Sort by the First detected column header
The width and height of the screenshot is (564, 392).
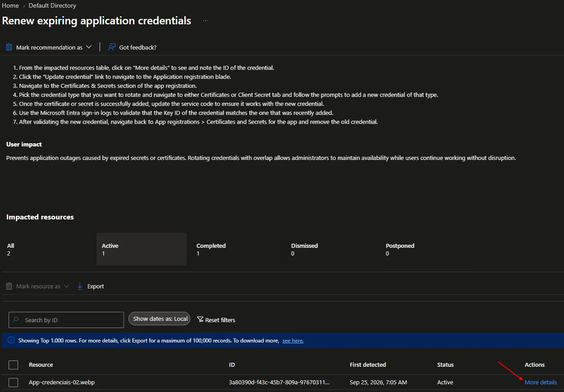368,365
